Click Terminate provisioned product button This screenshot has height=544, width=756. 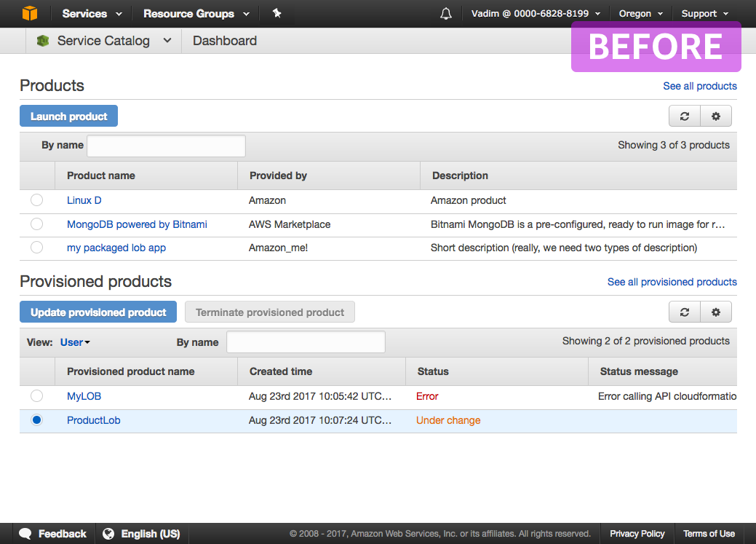tap(270, 312)
